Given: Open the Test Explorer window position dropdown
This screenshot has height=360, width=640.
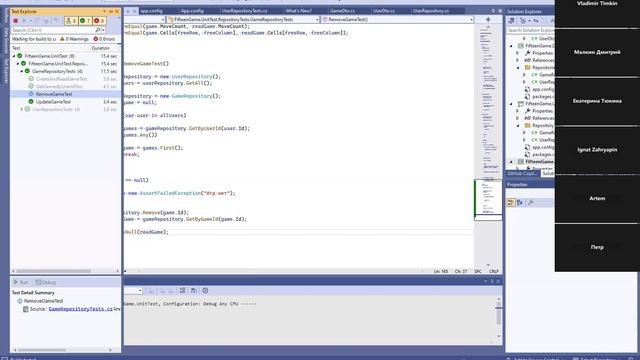Looking at the screenshot, I should (x=104, y=11).
